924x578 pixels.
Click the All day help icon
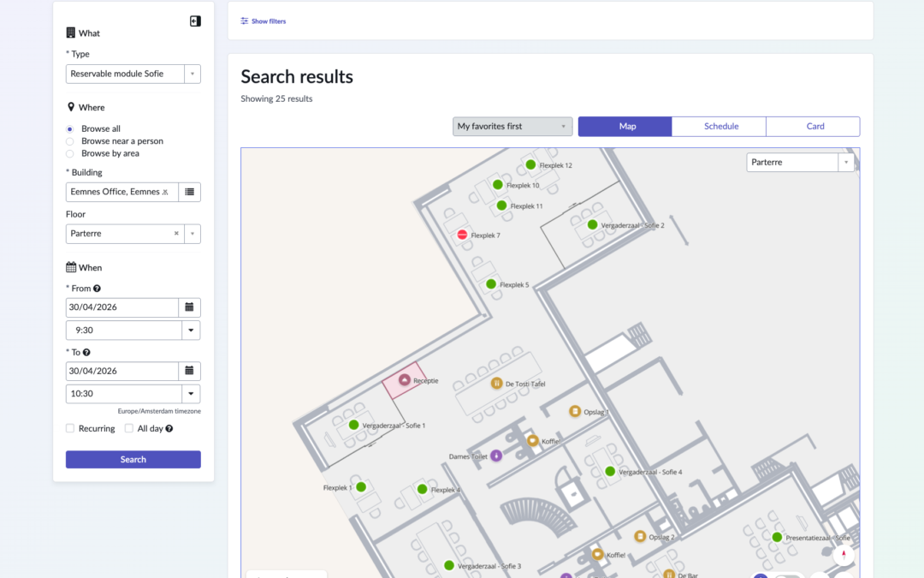click(169, 429)
